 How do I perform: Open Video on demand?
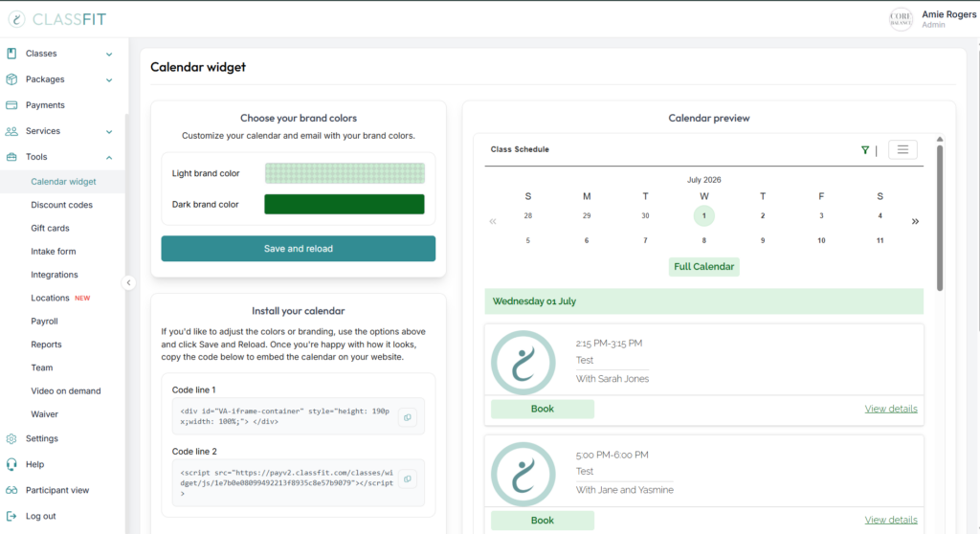66,390
